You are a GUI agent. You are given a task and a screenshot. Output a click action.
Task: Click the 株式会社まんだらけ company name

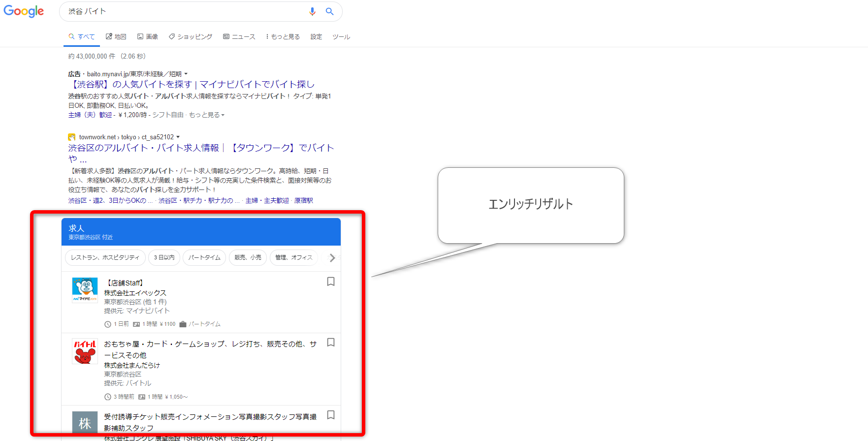click(x=132, y=365)
